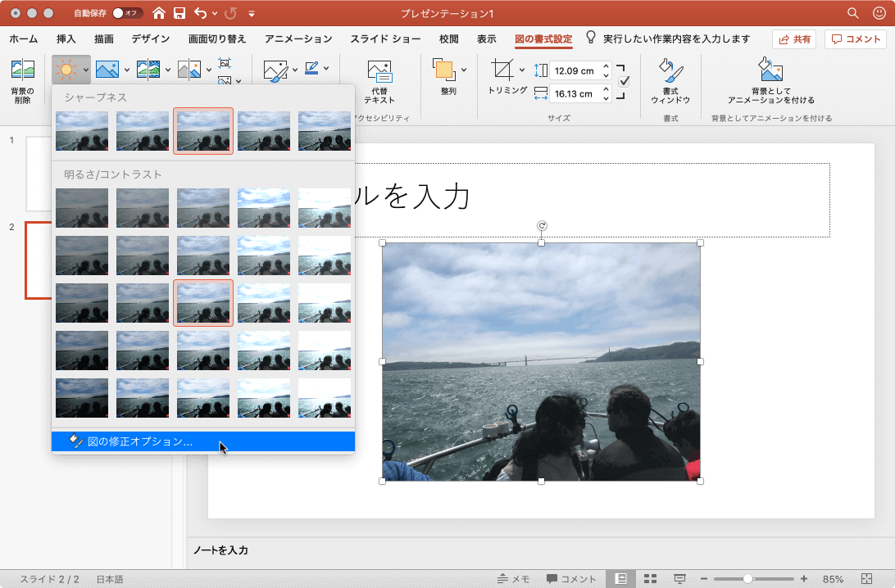Toggle the AutoSave (自動保存) switch
895x588 pixels.
pos(127,13)
